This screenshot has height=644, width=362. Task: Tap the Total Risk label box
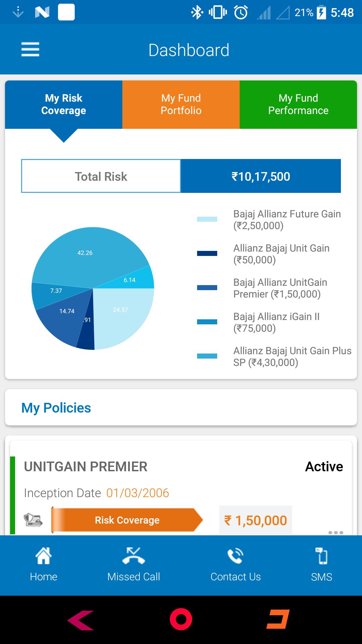[x=101, y=176]
